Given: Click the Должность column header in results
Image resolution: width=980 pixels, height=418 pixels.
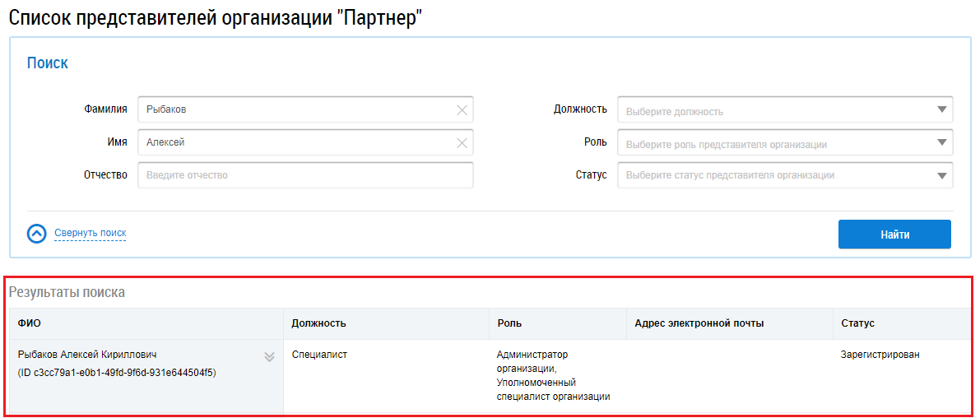Looking at the screenshot, I should coord(318,323).
